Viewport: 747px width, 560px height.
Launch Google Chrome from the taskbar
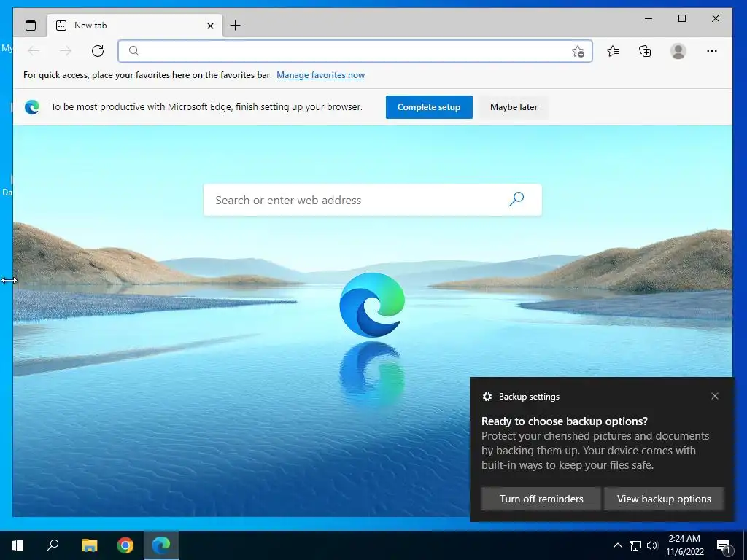[x=125, y=545]
